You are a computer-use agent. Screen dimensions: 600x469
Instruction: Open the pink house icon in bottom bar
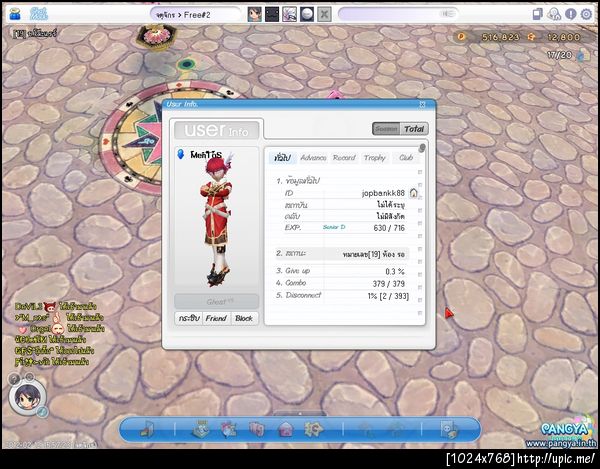click(x=285, y=429)
